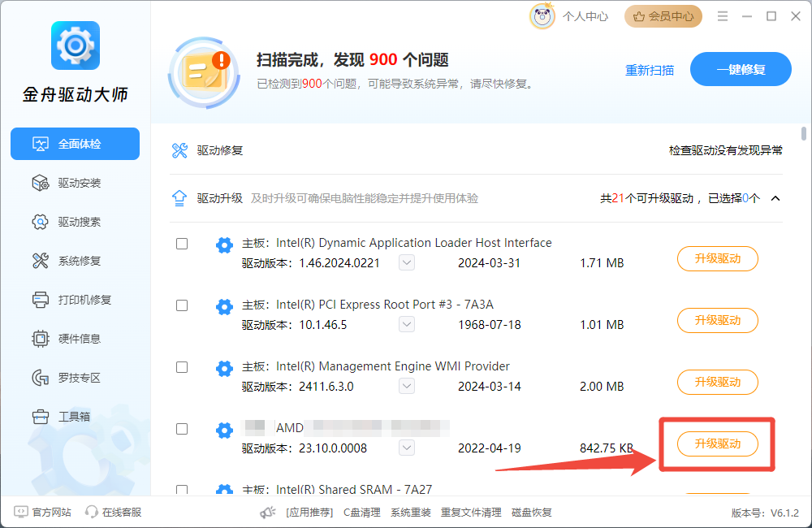The height and width of the screenshot is (528, 812).
Task: Open 全面体检 in the sidebar
Action: pyautogui.click(x=75, y=144)
